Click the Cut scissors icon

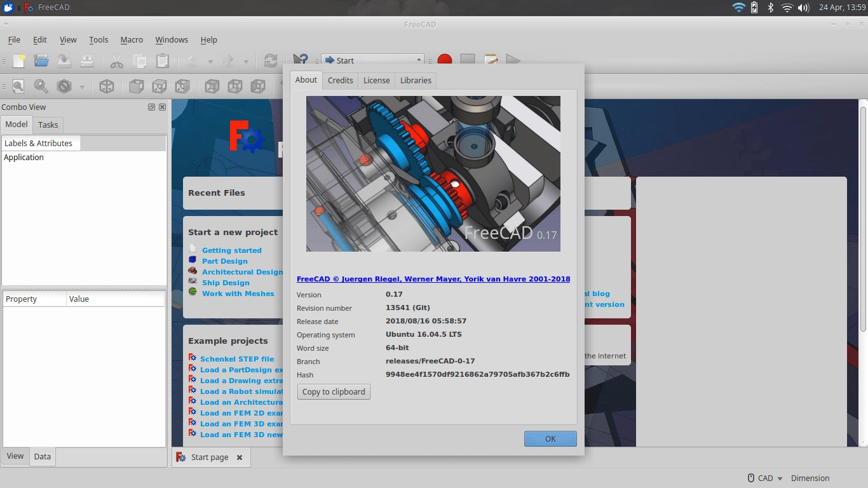[117, 61]
